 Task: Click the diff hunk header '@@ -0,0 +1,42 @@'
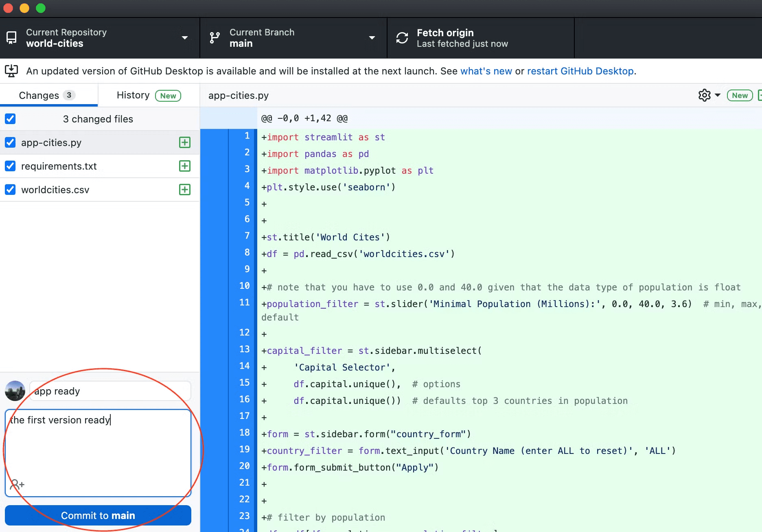click(304, 118)
